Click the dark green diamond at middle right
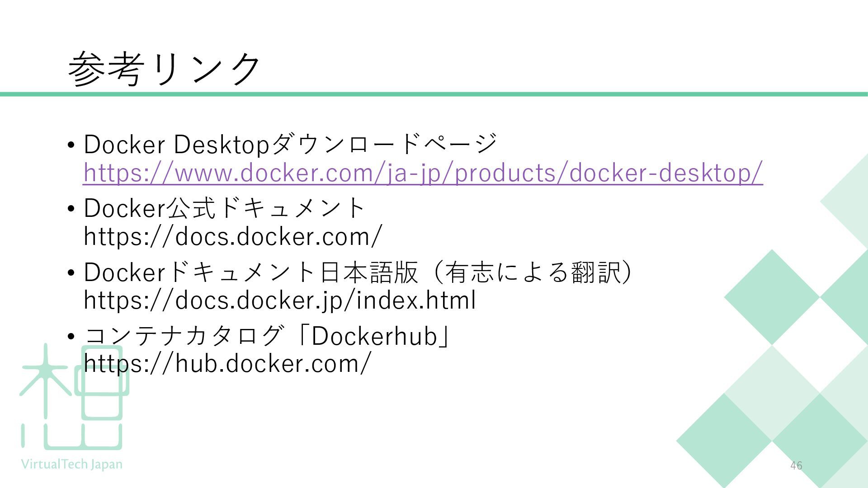Viewport: 868px width, 488px height. 772,297
